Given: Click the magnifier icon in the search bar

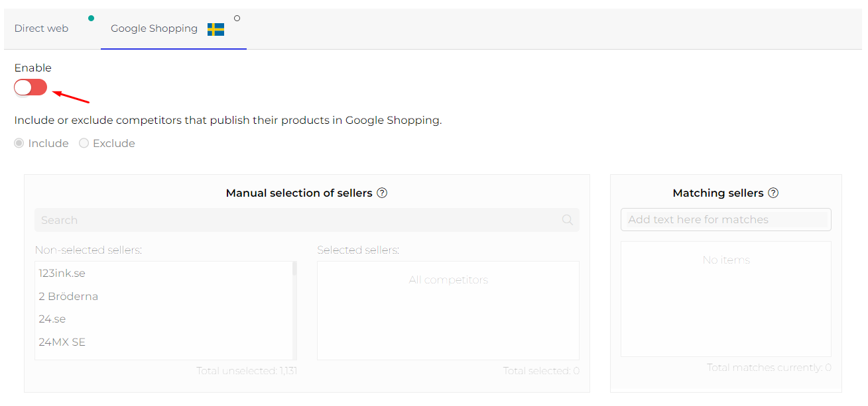Looking at the screenshot, I should pos(568,220).
